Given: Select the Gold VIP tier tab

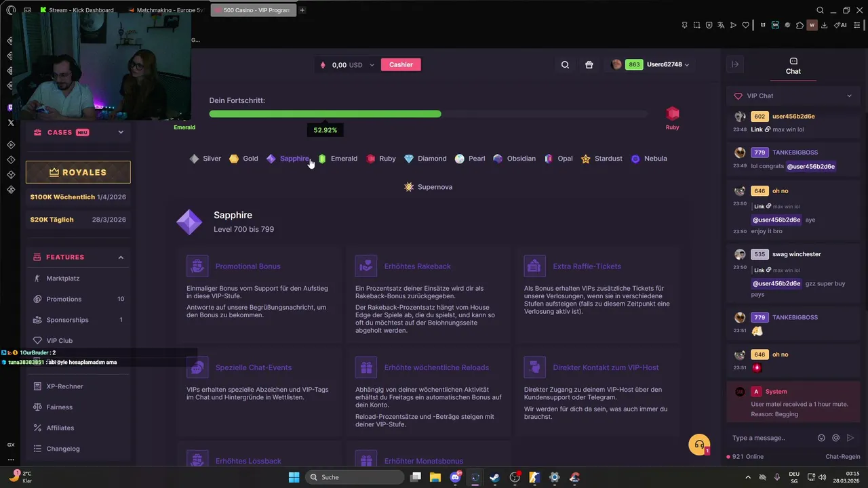Looking at the screenshot, I should pos(243,159).
